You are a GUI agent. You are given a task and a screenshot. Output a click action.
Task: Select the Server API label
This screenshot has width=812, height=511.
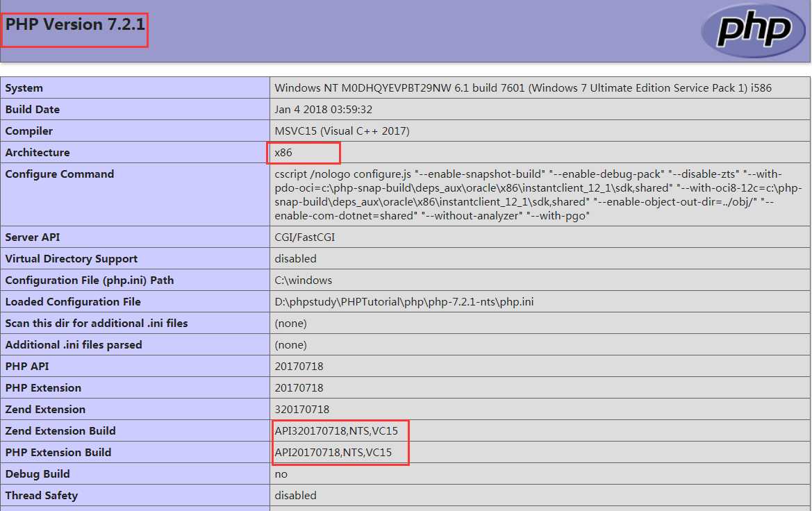tap(33, 237)
